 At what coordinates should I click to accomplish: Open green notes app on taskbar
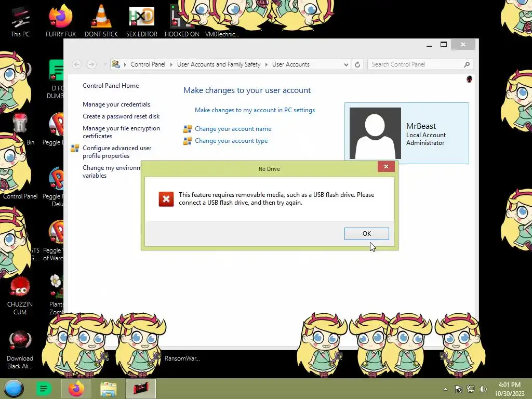[x=44, y=389]
